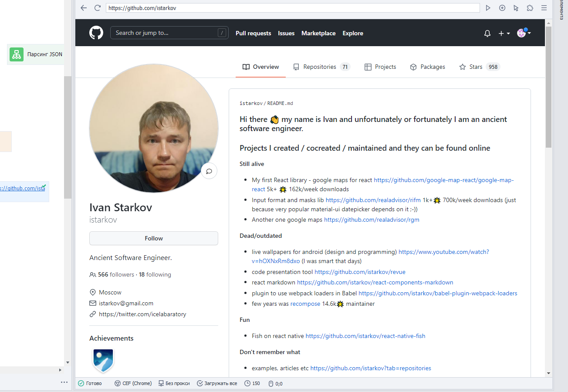Click the Achievements heading
This screenshot has height=392, width=568.
point(112,338)
